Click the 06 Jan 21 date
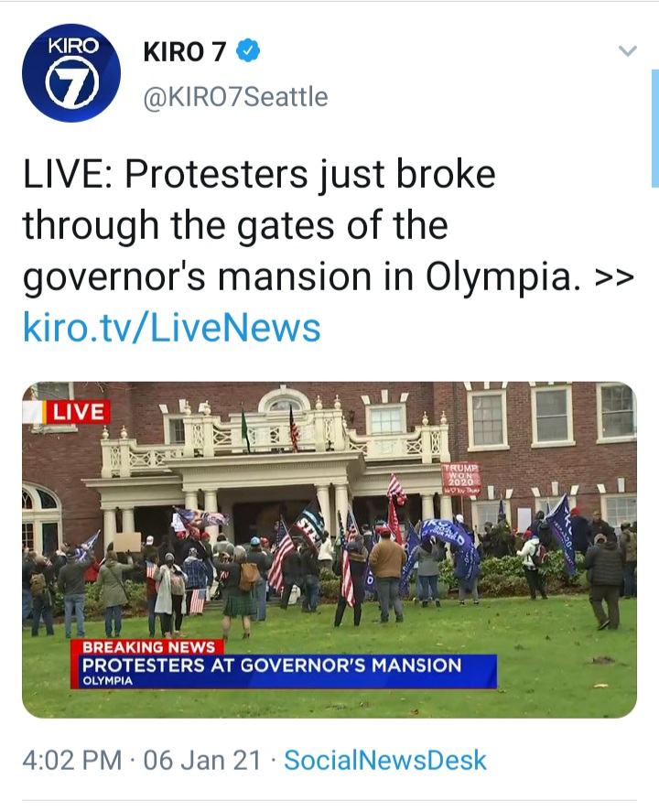Viewport: 659px width, 812px height. 202,760
